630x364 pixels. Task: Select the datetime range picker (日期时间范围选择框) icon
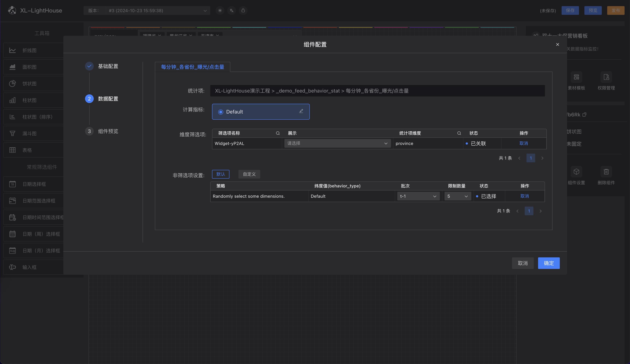point(12,217)
